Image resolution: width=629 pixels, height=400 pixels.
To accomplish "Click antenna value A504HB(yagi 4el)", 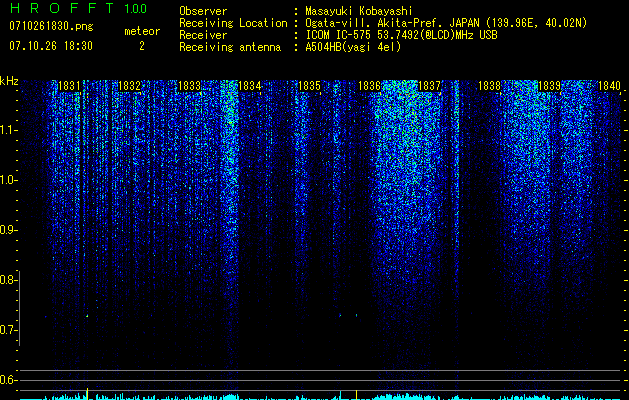I will tap(353, 47).
